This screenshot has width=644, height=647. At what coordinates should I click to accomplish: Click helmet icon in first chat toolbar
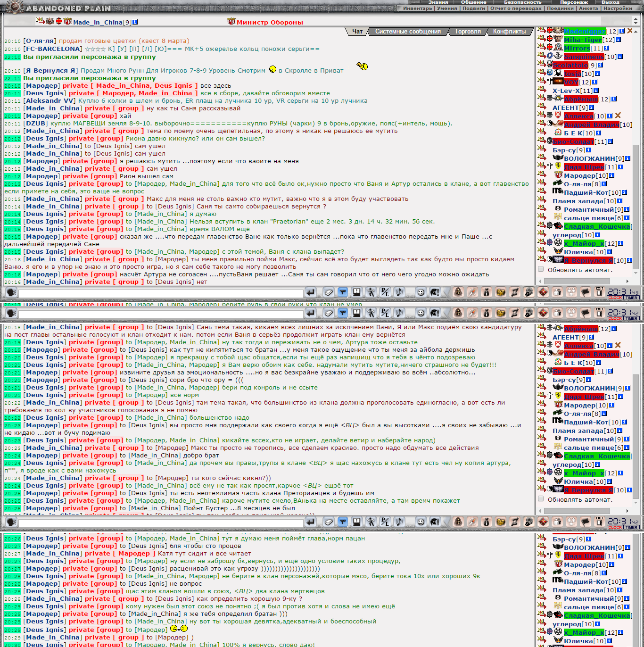(x=435, y=292)
